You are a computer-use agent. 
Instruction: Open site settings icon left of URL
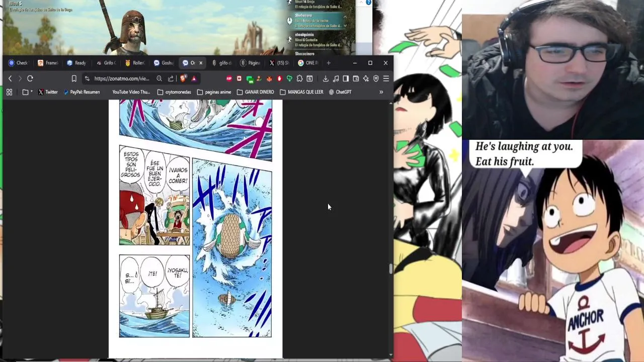coord(87,78)
